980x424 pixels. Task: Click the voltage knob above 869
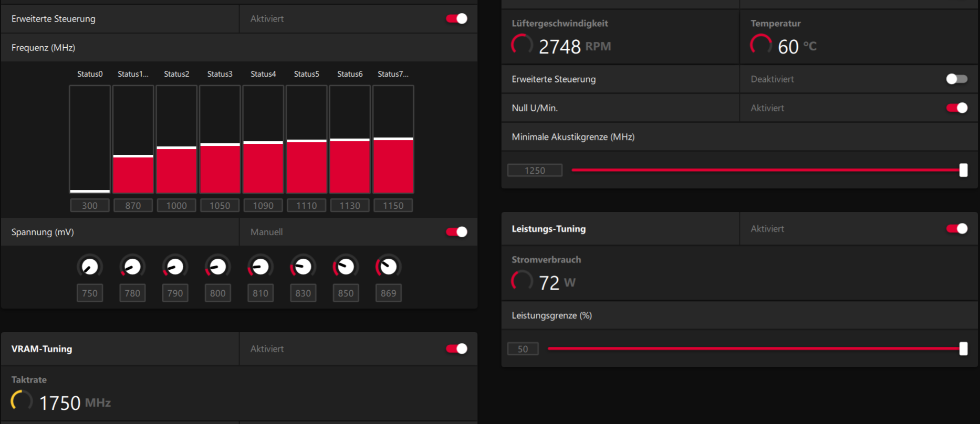click(388, 267)
